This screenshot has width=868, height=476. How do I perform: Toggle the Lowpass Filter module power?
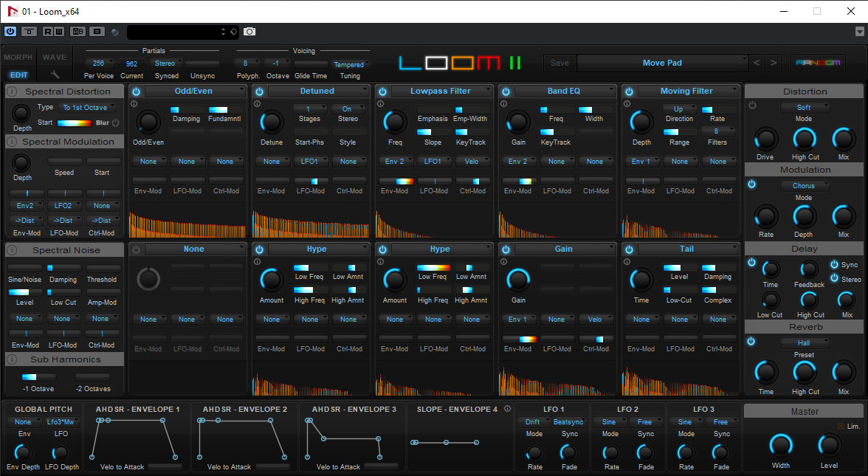click(382, 92)
